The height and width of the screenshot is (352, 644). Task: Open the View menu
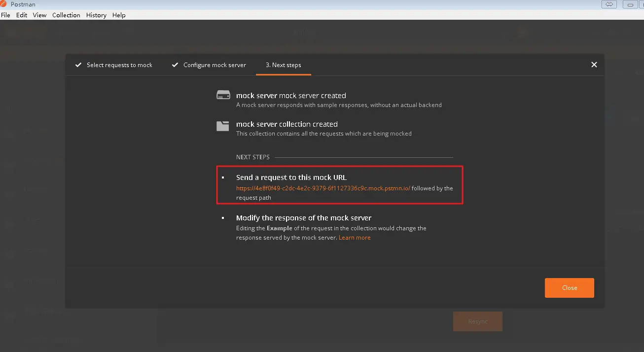[39, 15]
